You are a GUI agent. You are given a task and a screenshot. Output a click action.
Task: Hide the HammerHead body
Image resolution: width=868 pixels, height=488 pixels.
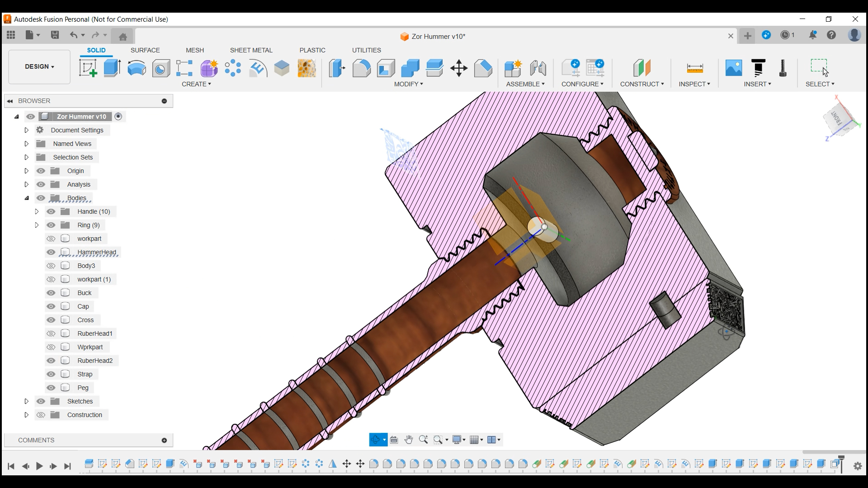pos(51,252)
